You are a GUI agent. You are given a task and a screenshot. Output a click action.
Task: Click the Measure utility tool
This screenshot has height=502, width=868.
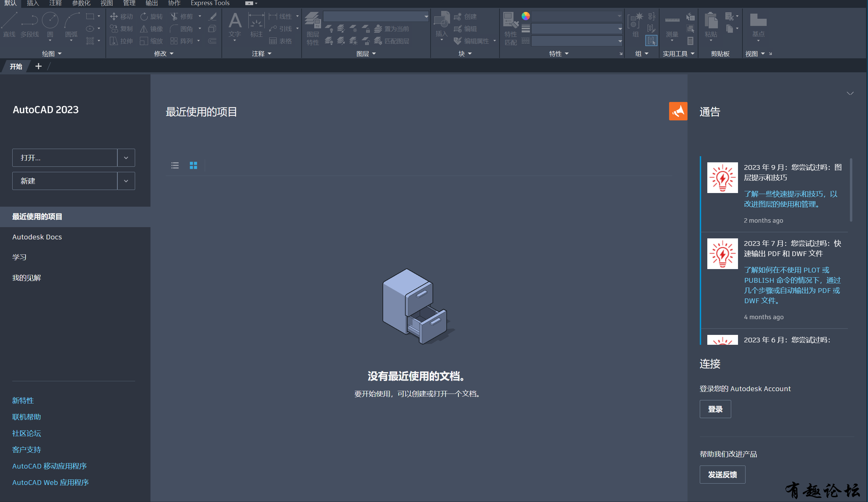coord(672,21)
